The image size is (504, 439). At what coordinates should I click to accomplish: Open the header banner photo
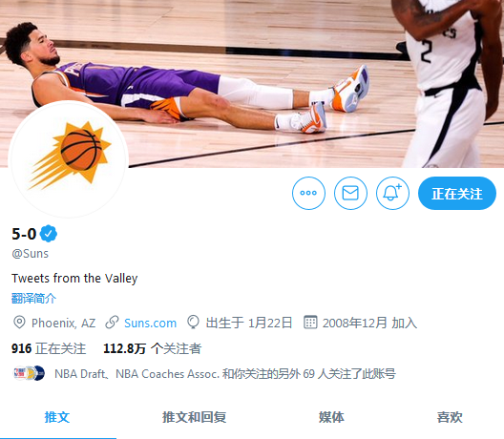point(252,84)
